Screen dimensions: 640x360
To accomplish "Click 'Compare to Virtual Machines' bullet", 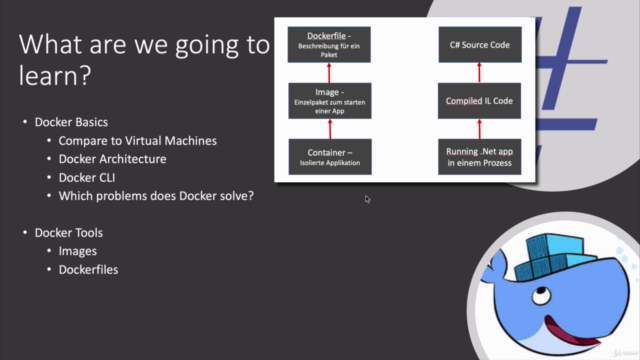I will click(x=138, y=141).
